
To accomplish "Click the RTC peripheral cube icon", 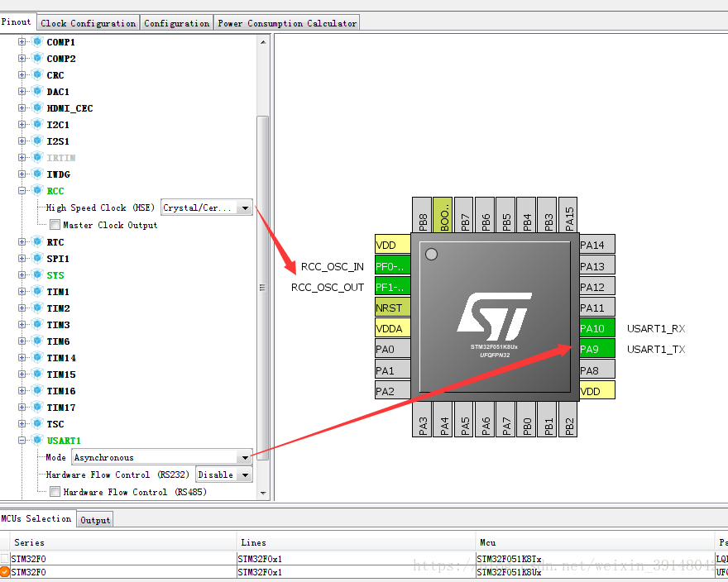I will coord(37,241).
